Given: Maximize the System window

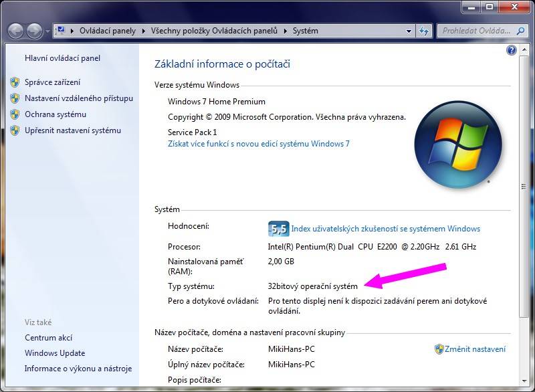Looking at the screenshot, I should (x=490, y=7).
